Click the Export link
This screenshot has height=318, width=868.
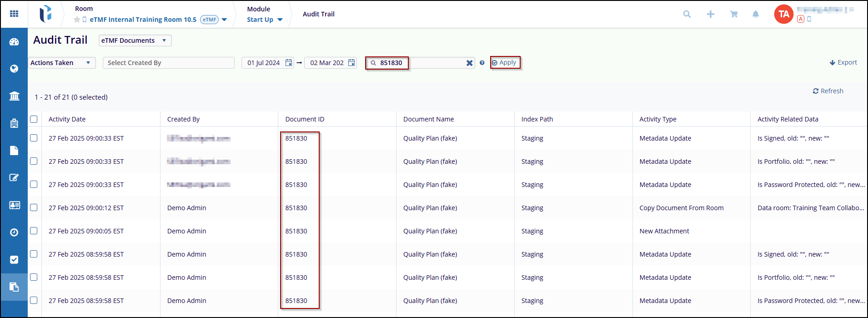[x=843, y=62]
